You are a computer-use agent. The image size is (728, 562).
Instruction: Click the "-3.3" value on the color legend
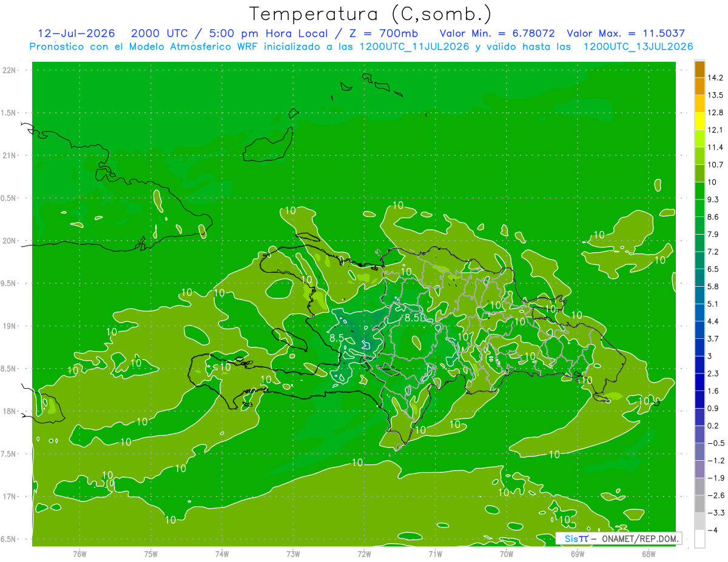(x=716, y=513)
